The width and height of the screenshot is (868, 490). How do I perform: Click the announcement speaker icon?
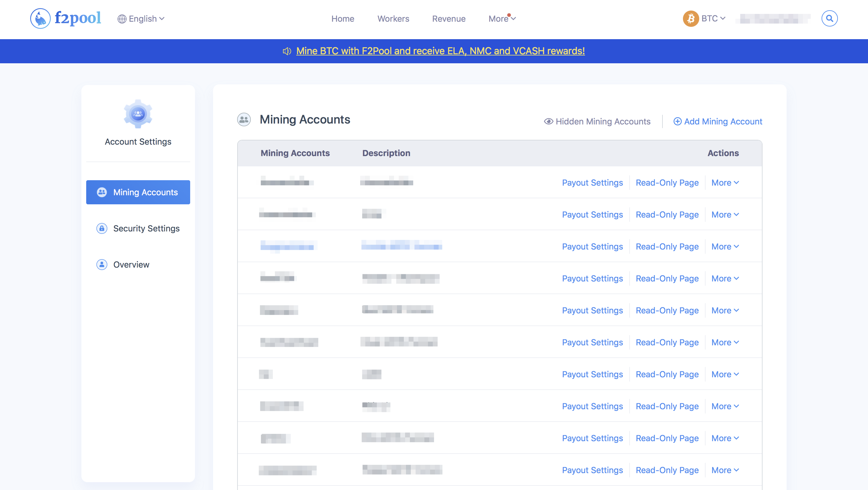click(287, 51)
